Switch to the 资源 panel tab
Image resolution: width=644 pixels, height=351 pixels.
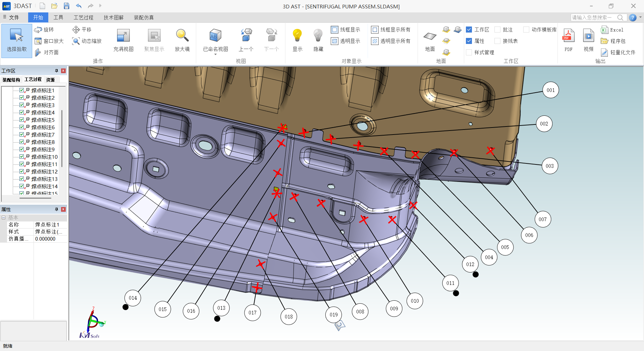(x=51, y=80)
